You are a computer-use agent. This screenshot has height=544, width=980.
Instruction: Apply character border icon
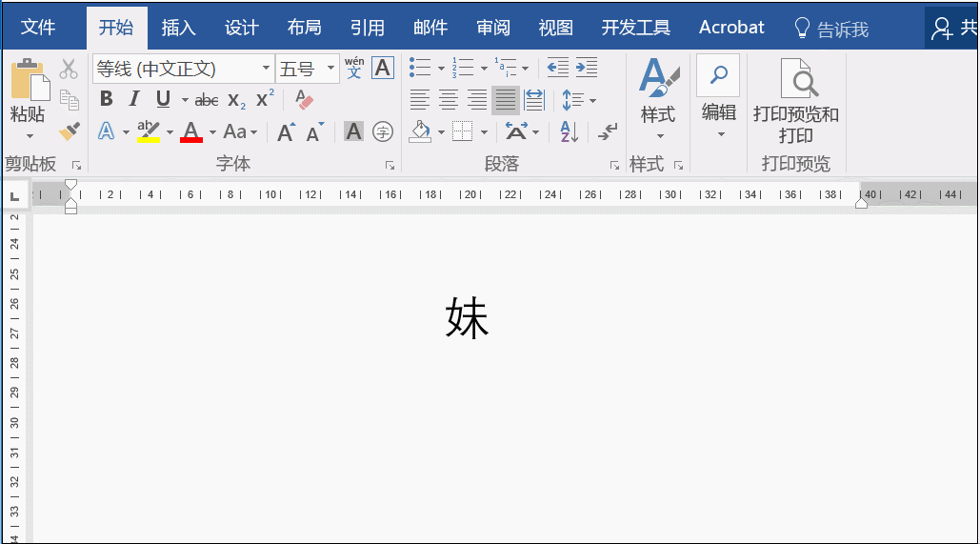point(383,68)
